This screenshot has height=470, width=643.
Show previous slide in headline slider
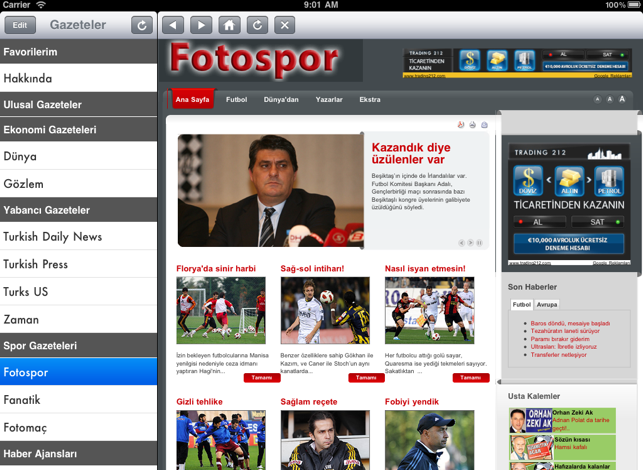pyautogui.click(x=461, y=243)
